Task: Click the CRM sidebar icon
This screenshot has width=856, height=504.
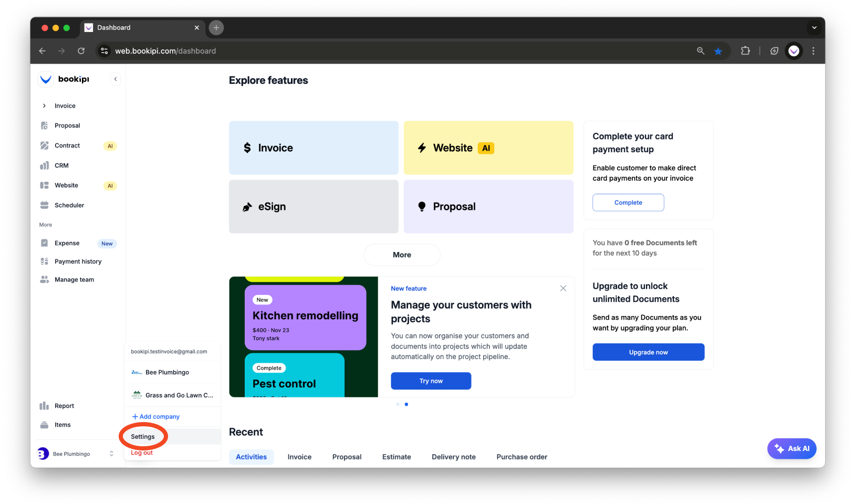Action: pos(61,165)
